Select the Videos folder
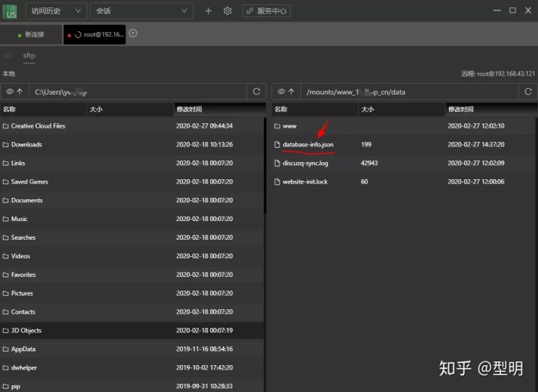 point(132,256)
